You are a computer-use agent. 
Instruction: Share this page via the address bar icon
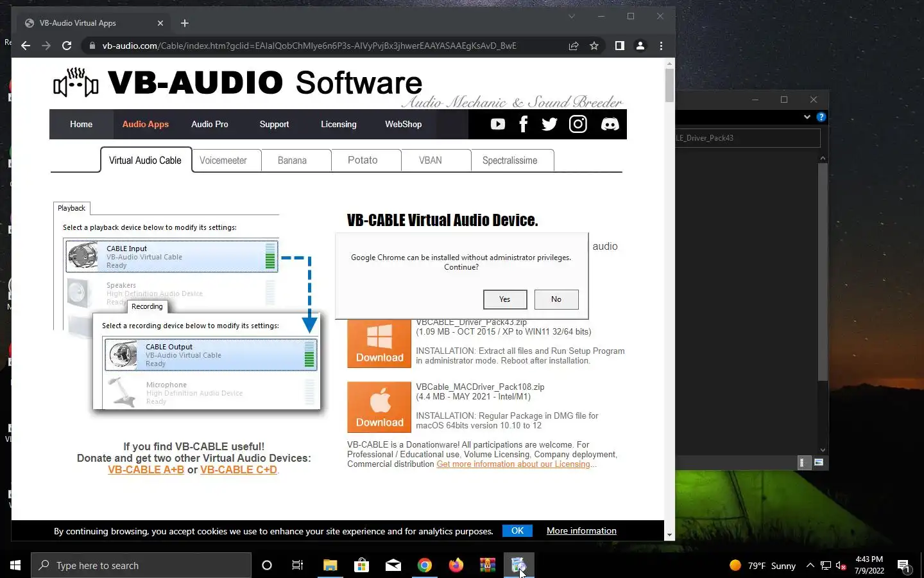(x=574, y=46)
